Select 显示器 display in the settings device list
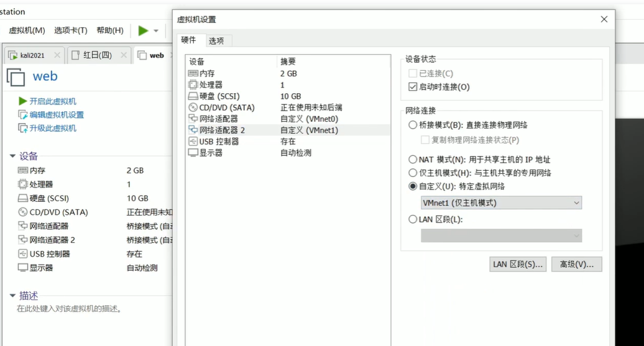The image size is (644, 346). click(x=211, y=153)
